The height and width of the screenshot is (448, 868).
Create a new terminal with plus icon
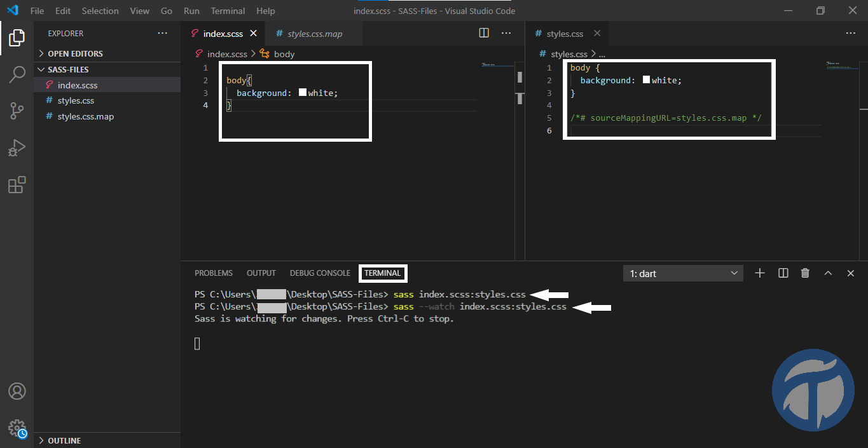pyautogui.click(x=760, y=273)
